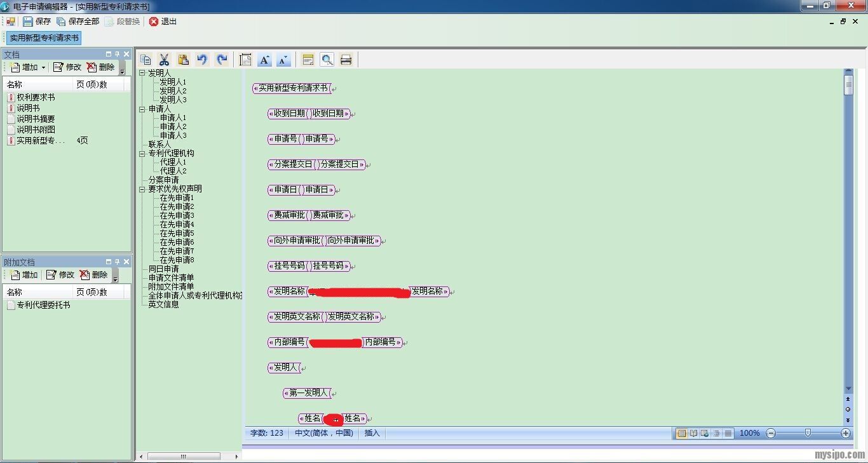Open the 增加 dropdown arrow in 文档 panel
The width and height of the screenshot is (868, 463).
pos(44,67)
